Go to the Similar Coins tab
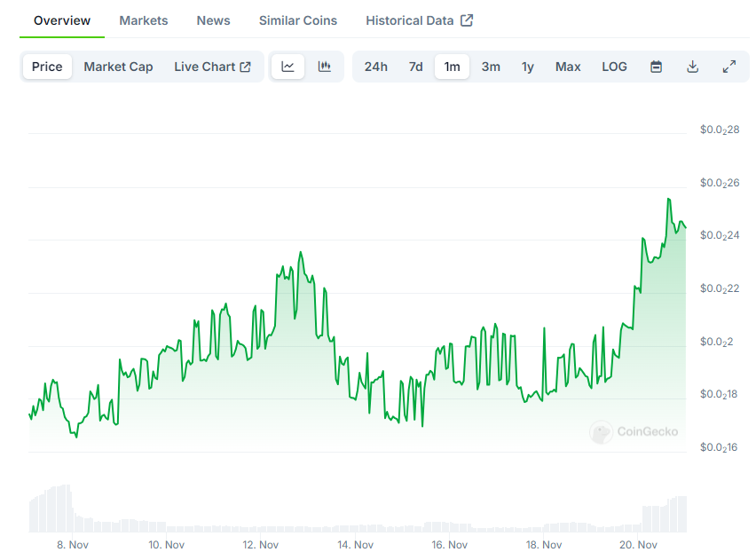 pyautogui.click(x=298, y=20)
